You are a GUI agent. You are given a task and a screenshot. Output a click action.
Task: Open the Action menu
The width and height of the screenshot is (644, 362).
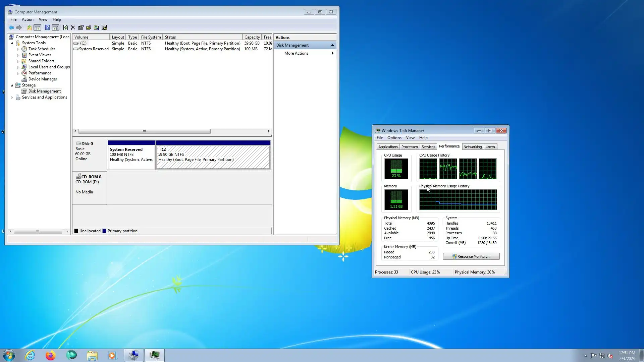(28, 19)
